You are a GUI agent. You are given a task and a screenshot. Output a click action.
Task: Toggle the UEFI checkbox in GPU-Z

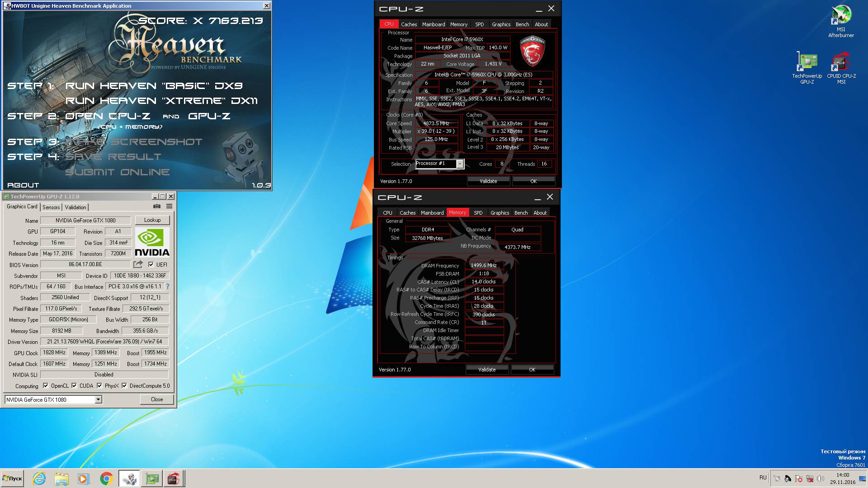click(x=151, y=264)
